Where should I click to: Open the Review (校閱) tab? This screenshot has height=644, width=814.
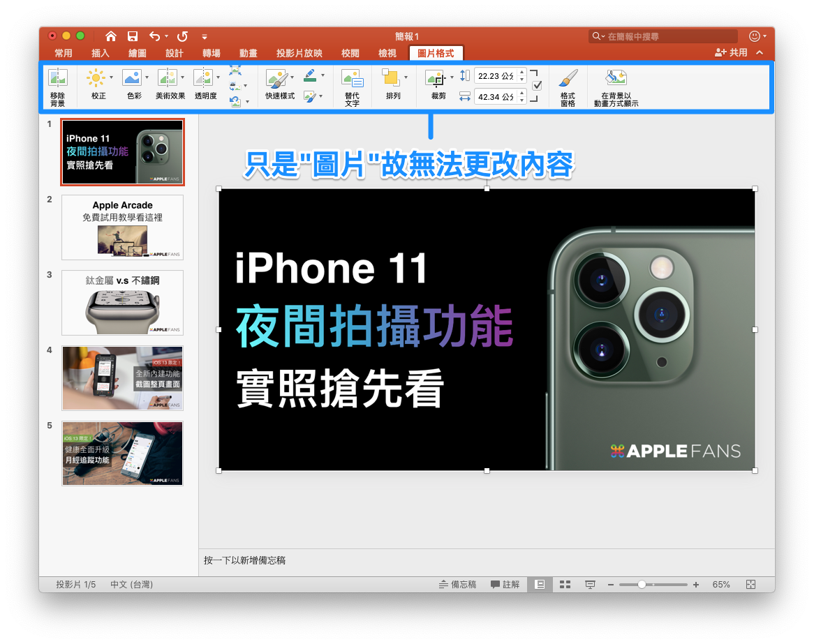click(x=350, y=53)
